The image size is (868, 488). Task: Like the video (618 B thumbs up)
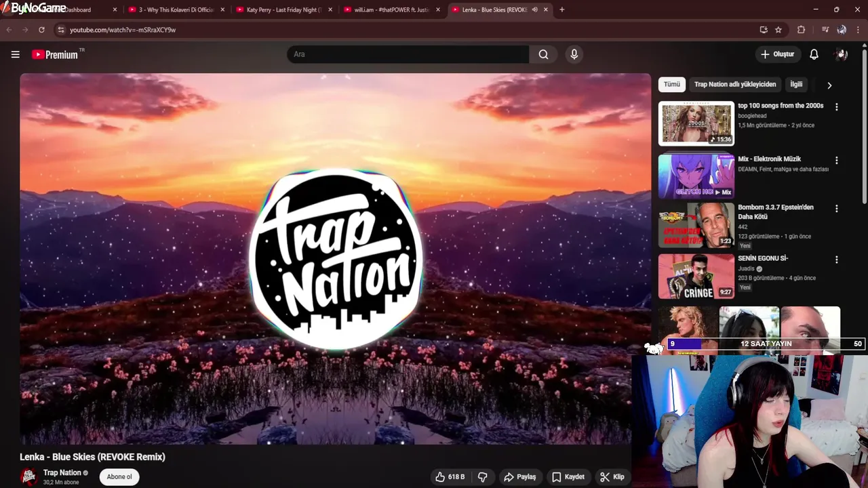[x=450, y=477]
